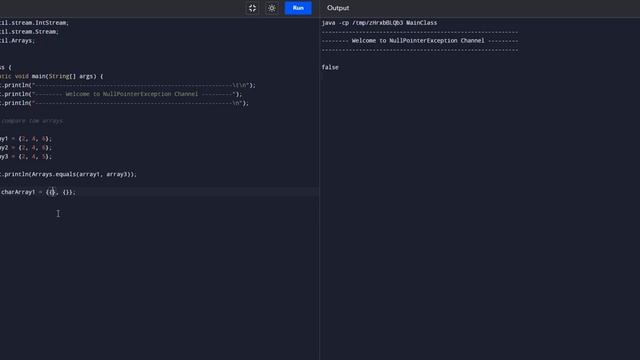Click the charArray1 declaration line
This screenshot has height=360, width=640.
38,192
